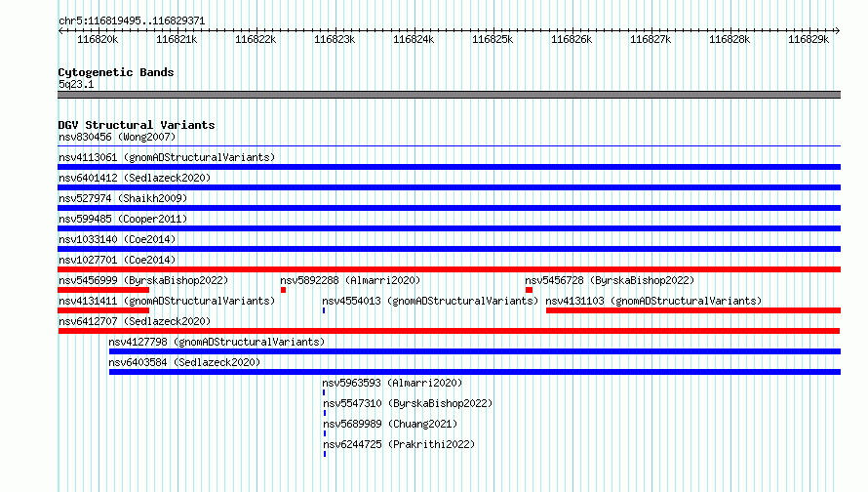This screenshot has width=868, height=492.
Task: Open the nsv4113061 gnomAD variant label
Action: (167, 157)
